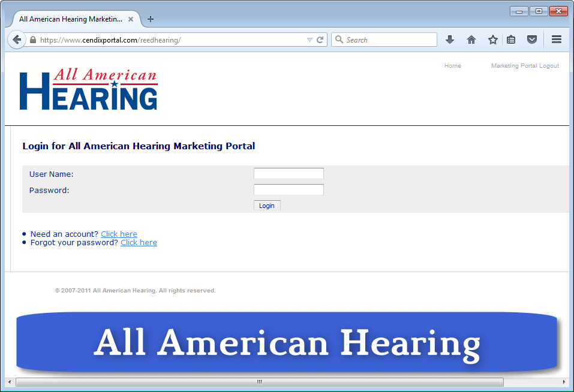The width and height of the screenshot is (574, 392).
Task: Click the All American Hearing blue banner
Action: [287, 342]
